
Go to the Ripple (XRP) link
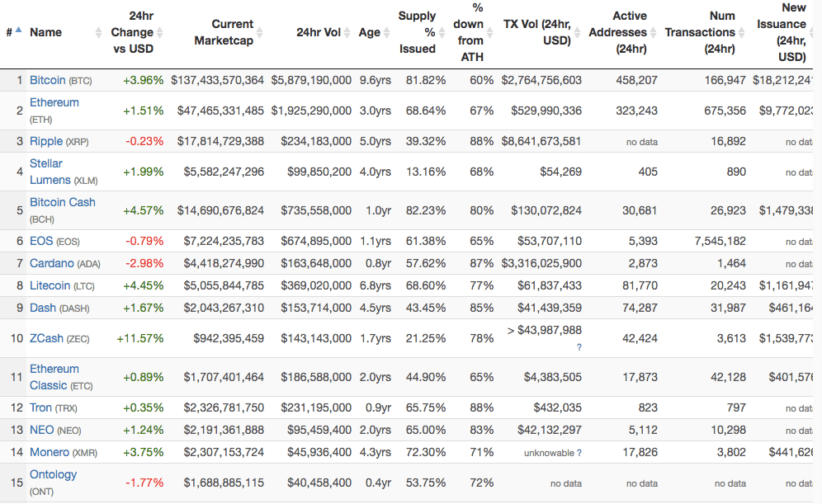point(45,141)
